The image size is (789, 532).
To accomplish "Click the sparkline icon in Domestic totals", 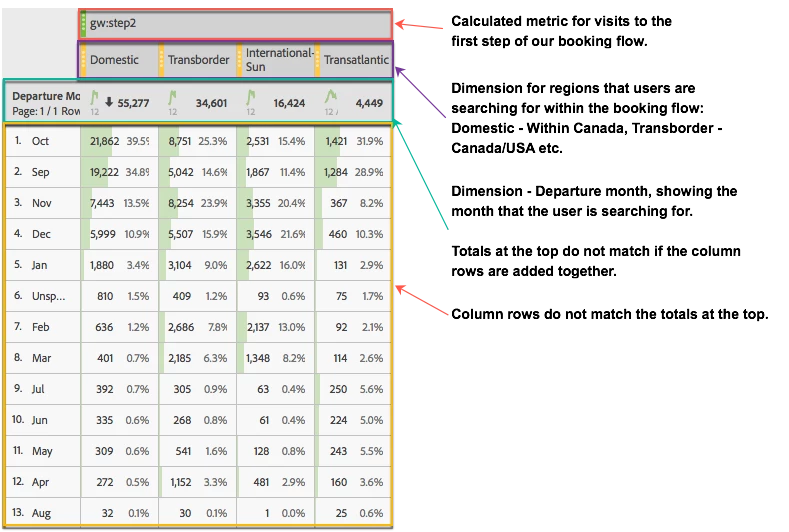I will (94, 97).
